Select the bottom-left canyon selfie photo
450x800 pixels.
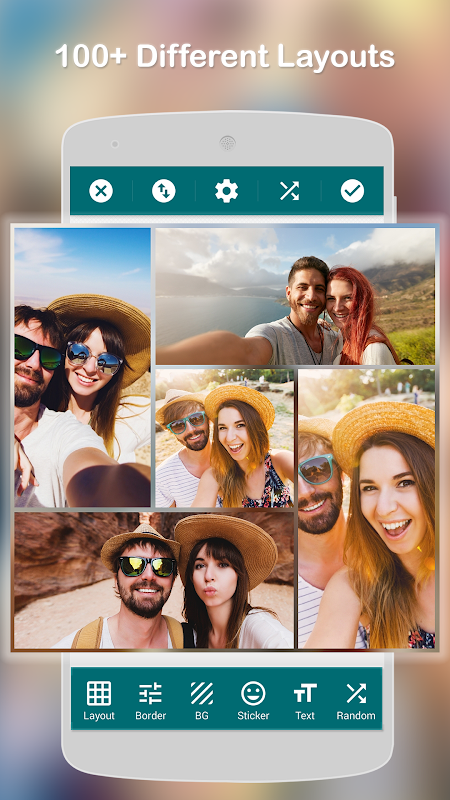tap(154, 580)
